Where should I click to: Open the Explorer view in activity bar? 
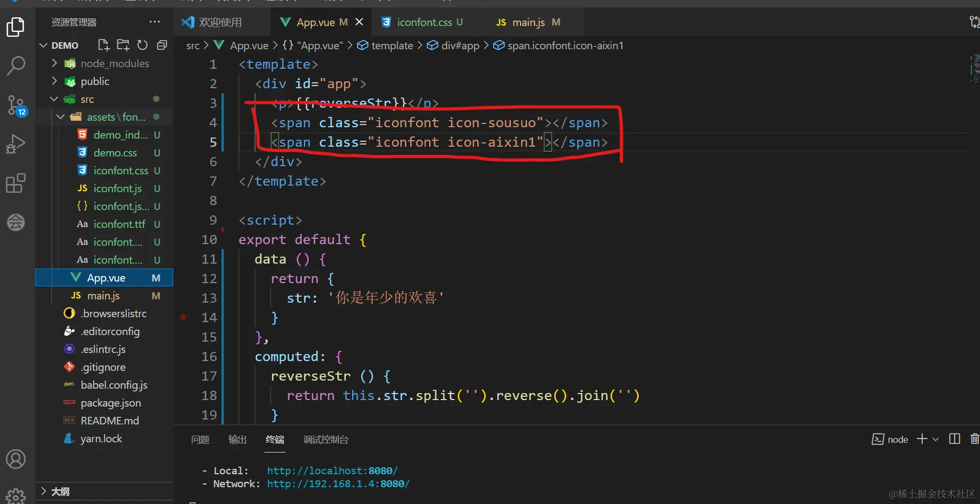(15, 27)
